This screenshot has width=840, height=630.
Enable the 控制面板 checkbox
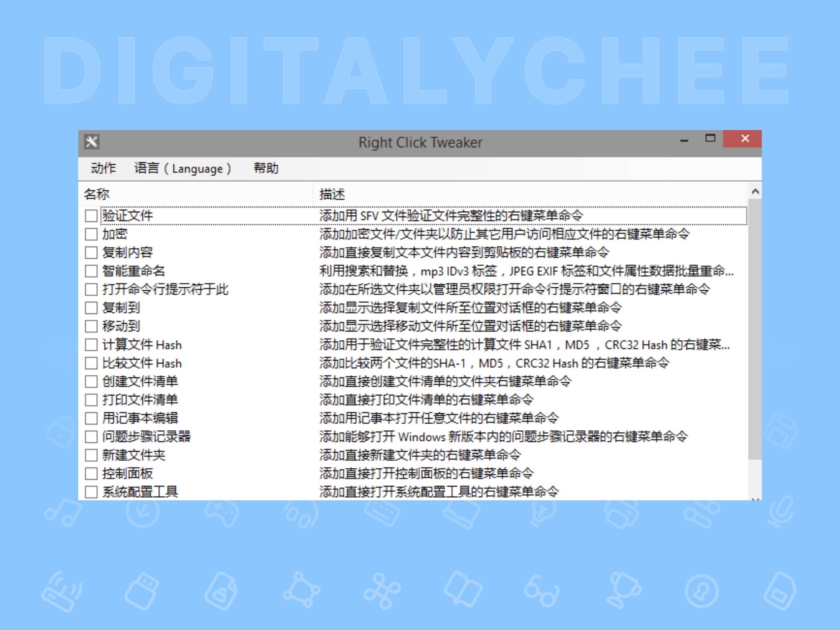[91, 473]
